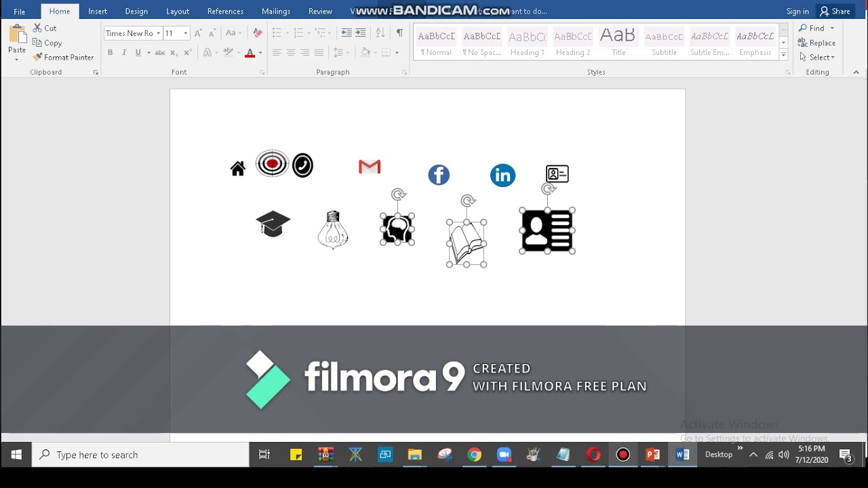Decrease the paragraph indent

[347, 33]
